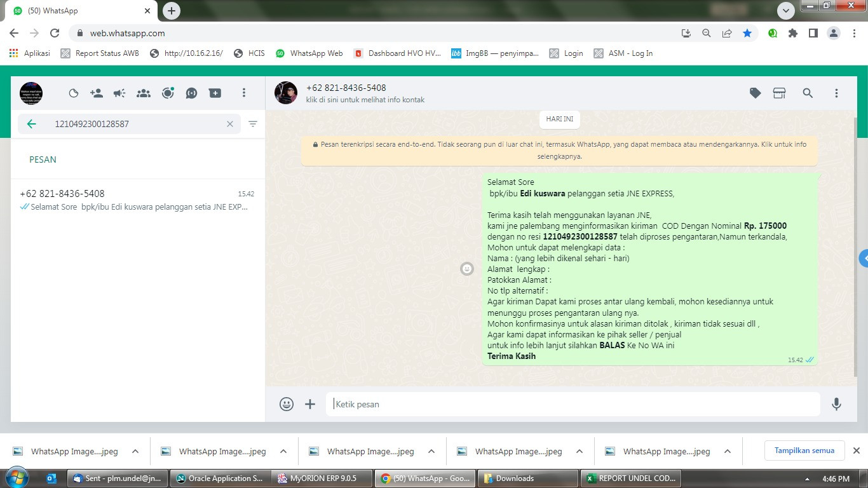Image resolution: width=868 pixels, height=488 pixels.
Task: Select the (50) WhatsApp browser tab
Action: point(81,11)
